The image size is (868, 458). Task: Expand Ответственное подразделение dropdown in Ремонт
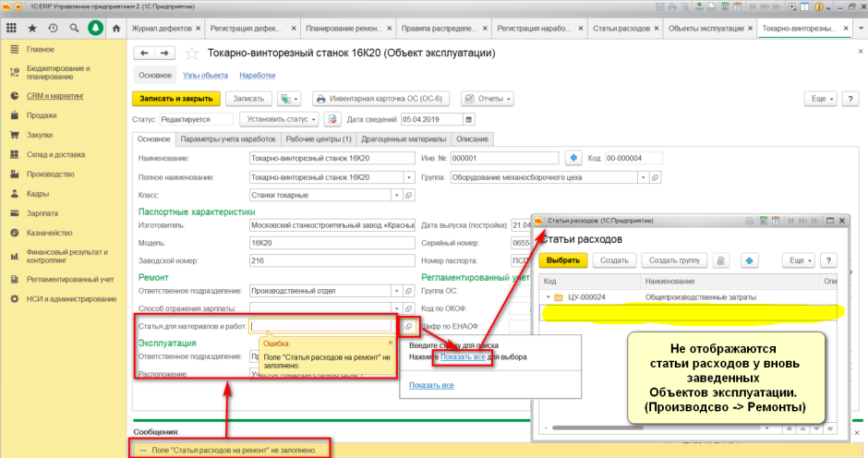tap(396, 291)
